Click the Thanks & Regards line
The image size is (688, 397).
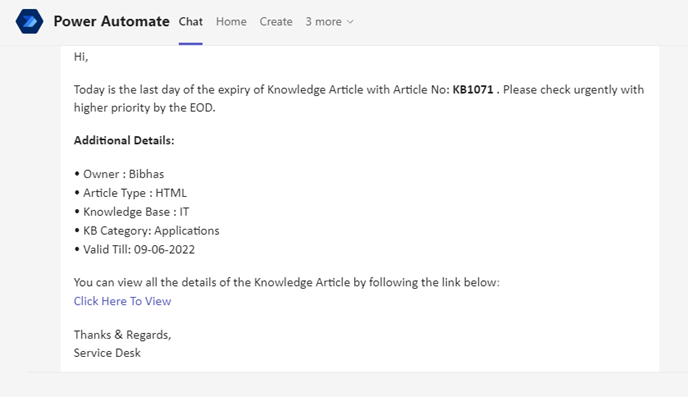pyautogui.click(x=122, y=335)
